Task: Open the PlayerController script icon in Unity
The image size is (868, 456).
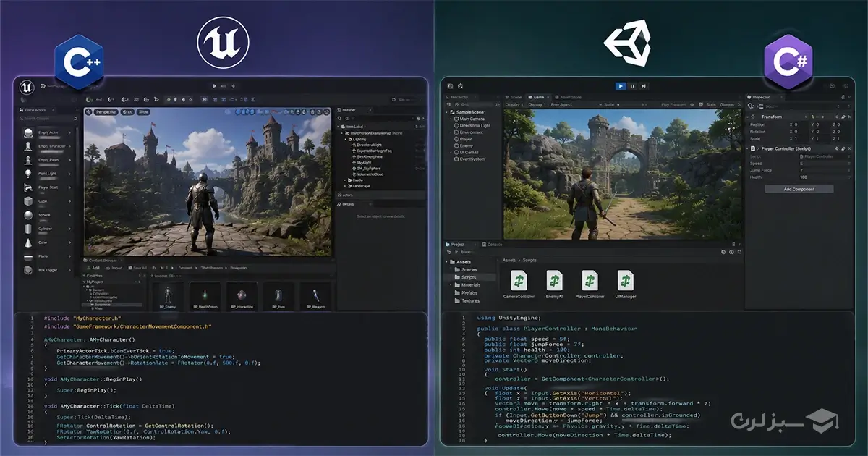Action: click(x=590, y=280)
